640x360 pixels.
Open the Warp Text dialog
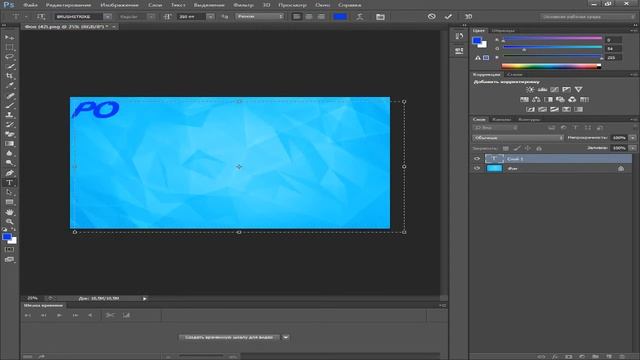point(360,17)
